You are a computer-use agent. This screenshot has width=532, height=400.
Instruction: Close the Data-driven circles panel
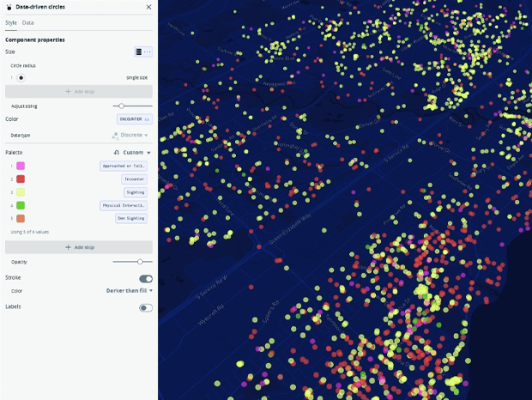(148, 7)
